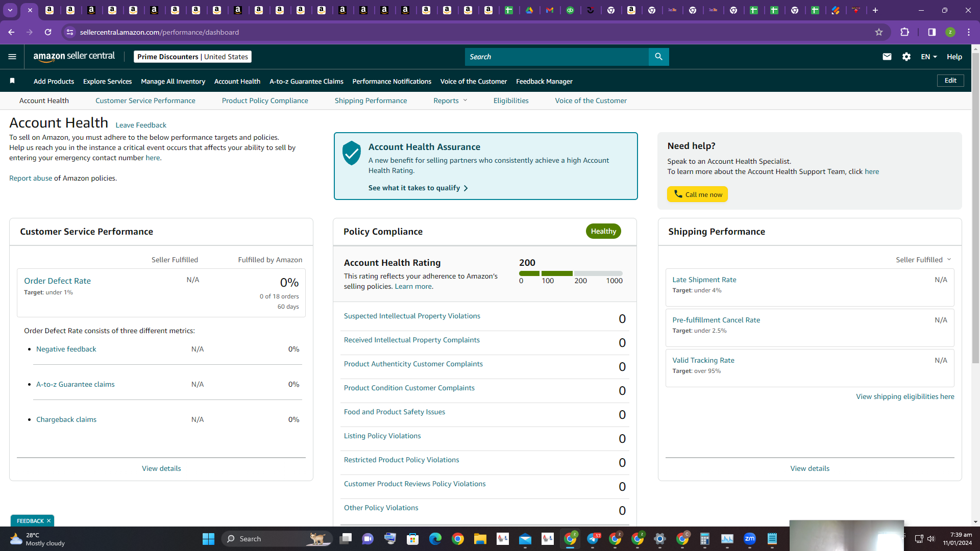Open Voice of the Customer sub-tab

tap(591, 101)
